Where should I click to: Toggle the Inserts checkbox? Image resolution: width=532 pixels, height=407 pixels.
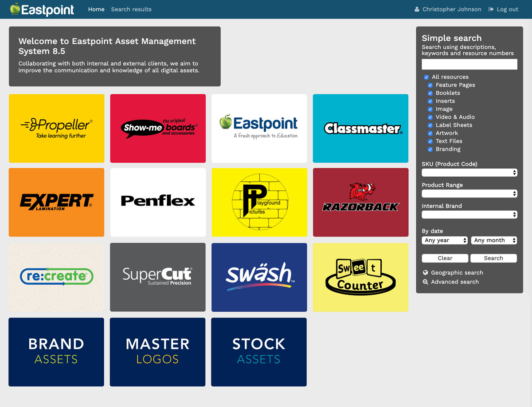pos(430,101)
